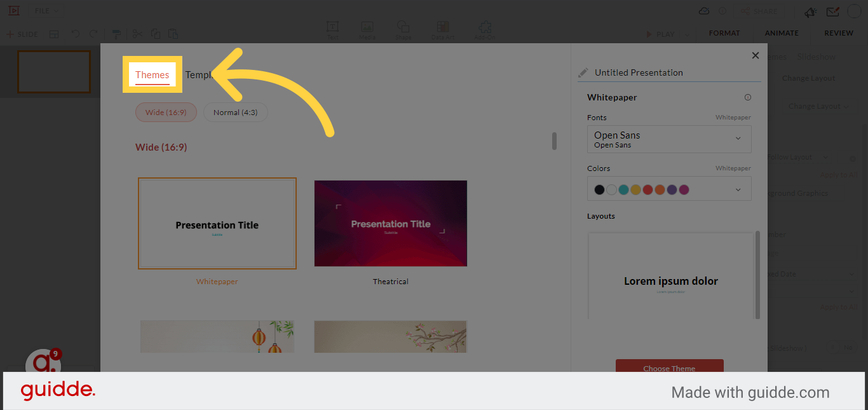This screenshot has width=868, height=410.
Task: Click the Undo icon
Action: click(x=76, y=34)
